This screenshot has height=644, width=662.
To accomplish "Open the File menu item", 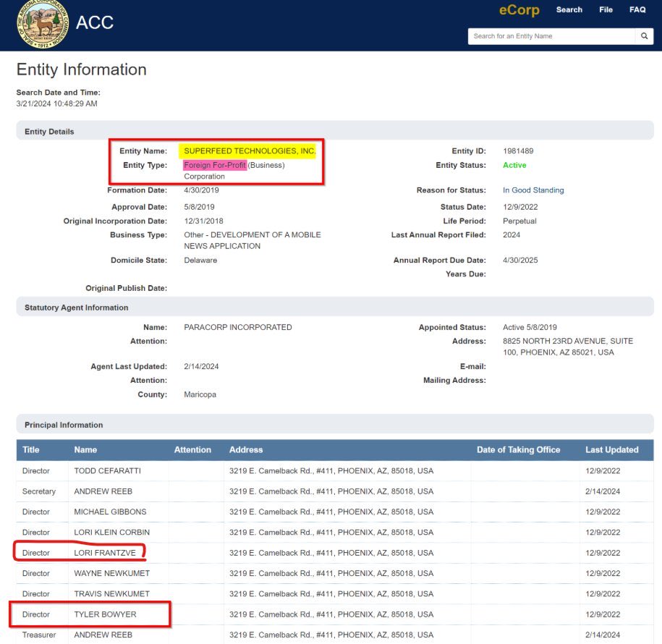I will point(606,10).
